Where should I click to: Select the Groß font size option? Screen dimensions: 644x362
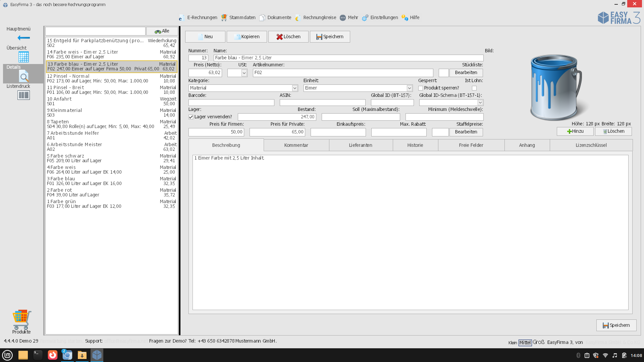tap(538, 342)
